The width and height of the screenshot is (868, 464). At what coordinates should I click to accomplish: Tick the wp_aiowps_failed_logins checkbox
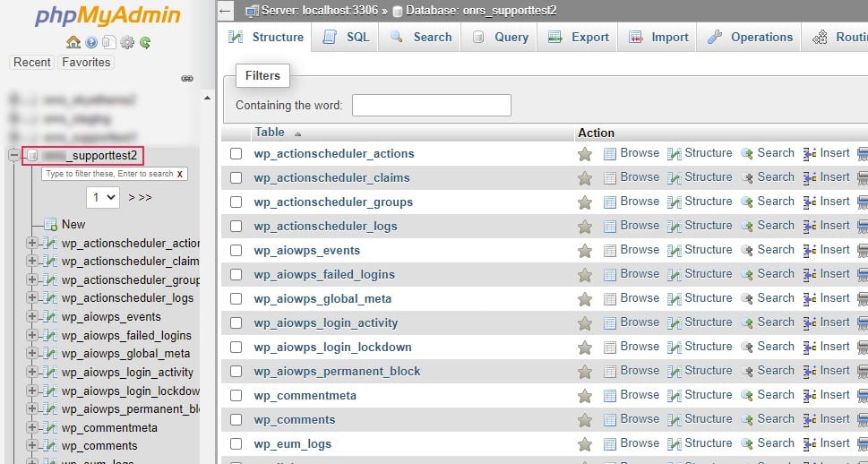236,275
